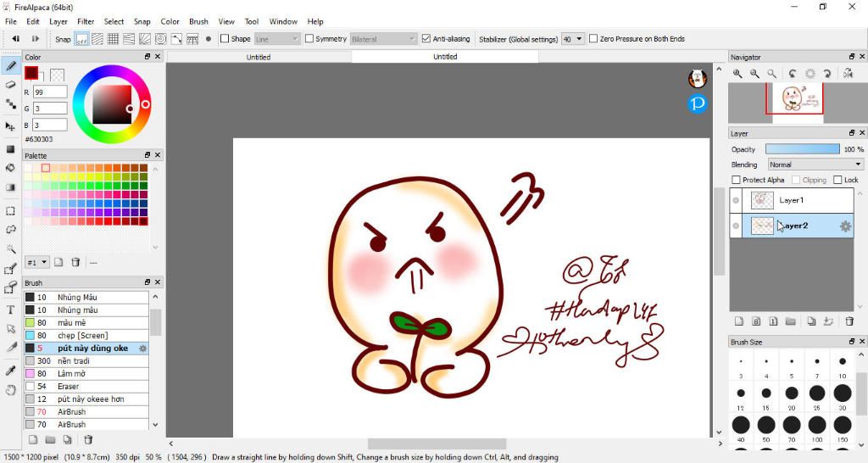Select the Gradient tool
Image resolution: width=868 pixels, height=463 pixels.
pos(10,187)
